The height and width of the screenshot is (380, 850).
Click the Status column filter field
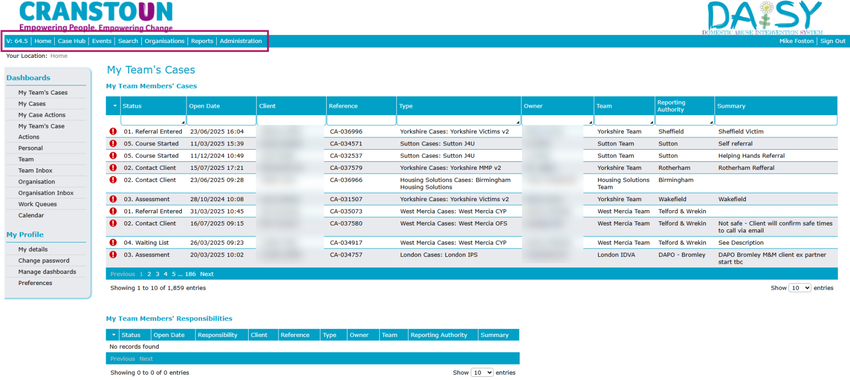coord(153,120)
